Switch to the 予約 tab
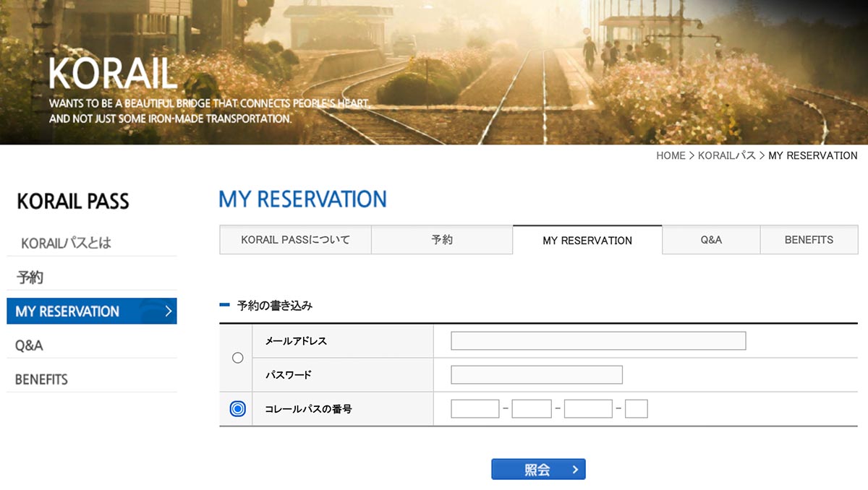The image size is (868, 490). coord(442,240)
